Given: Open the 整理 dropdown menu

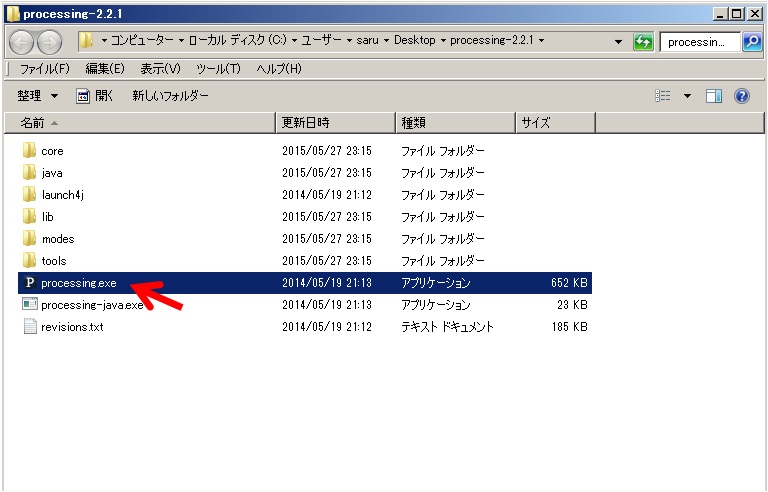Looking at the screenshot, I should pos(38,96).
